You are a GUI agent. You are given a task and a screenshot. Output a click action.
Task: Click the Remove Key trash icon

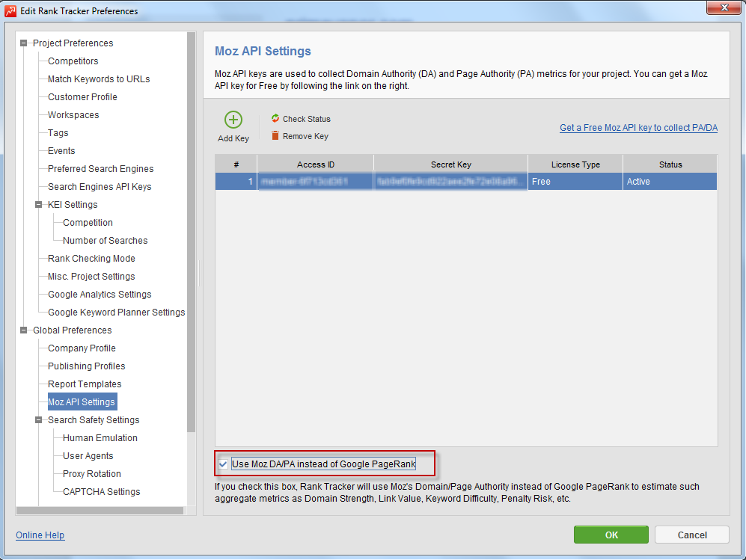[275, 136]
